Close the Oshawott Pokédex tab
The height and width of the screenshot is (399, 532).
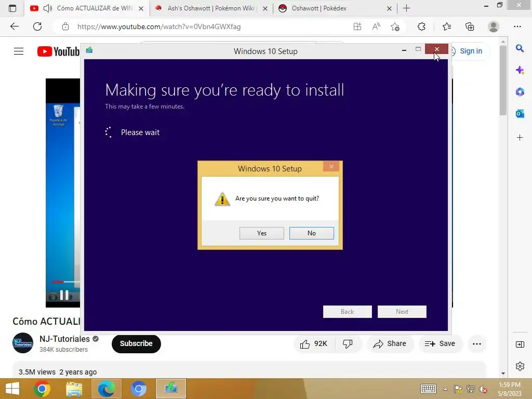point(389,8)
